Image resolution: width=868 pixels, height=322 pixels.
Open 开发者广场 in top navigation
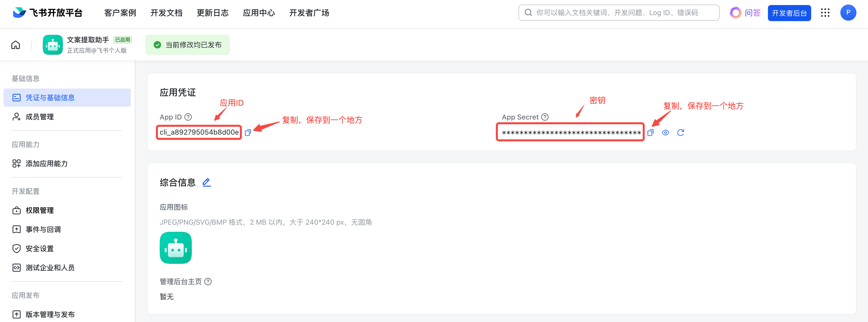coord(309,13)
